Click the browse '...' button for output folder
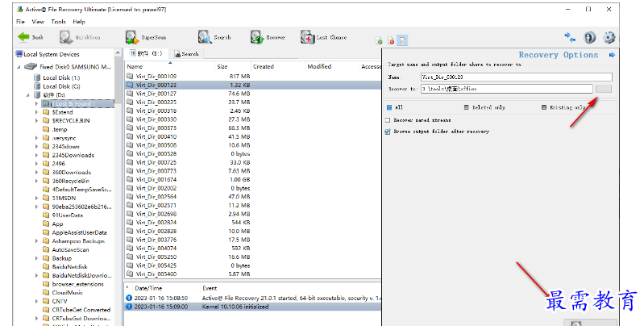This screenshot has width=644, height=326. click(x=604, y=89)
